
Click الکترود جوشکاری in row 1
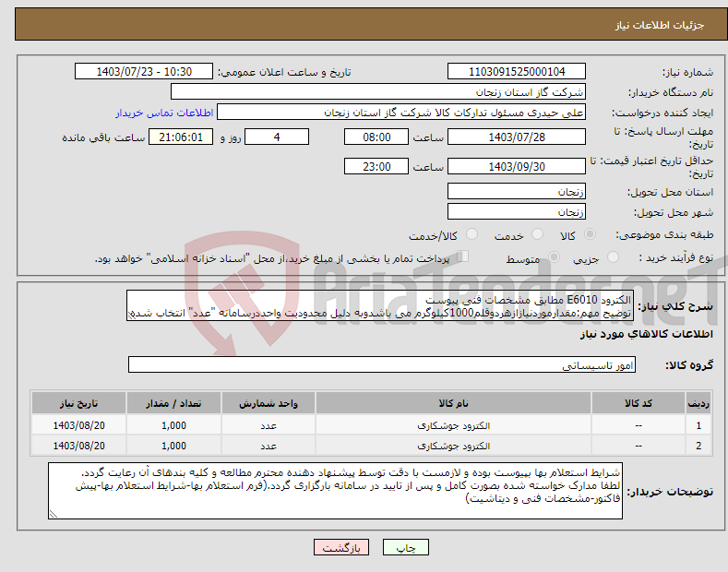click(453, 425)
